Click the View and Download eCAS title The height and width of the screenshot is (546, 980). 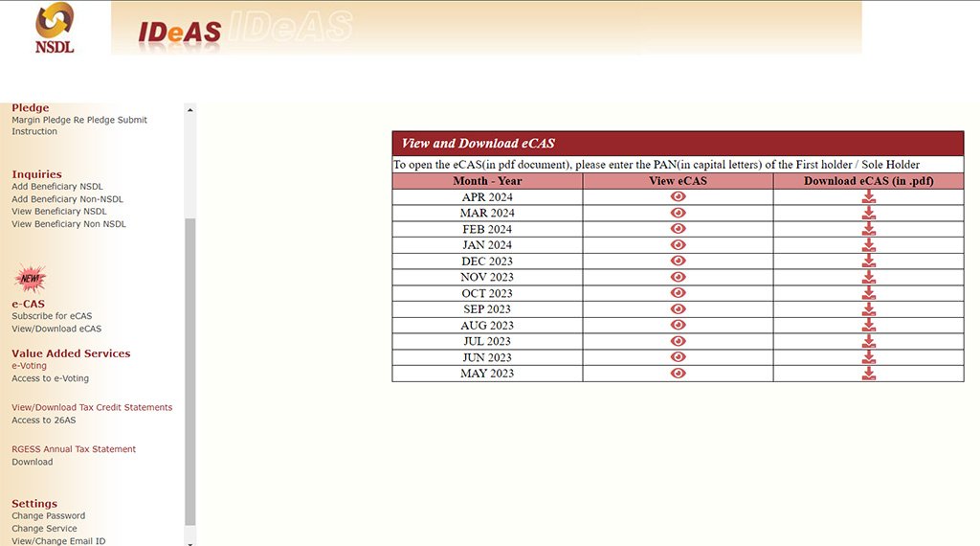[x=479, y=144]
